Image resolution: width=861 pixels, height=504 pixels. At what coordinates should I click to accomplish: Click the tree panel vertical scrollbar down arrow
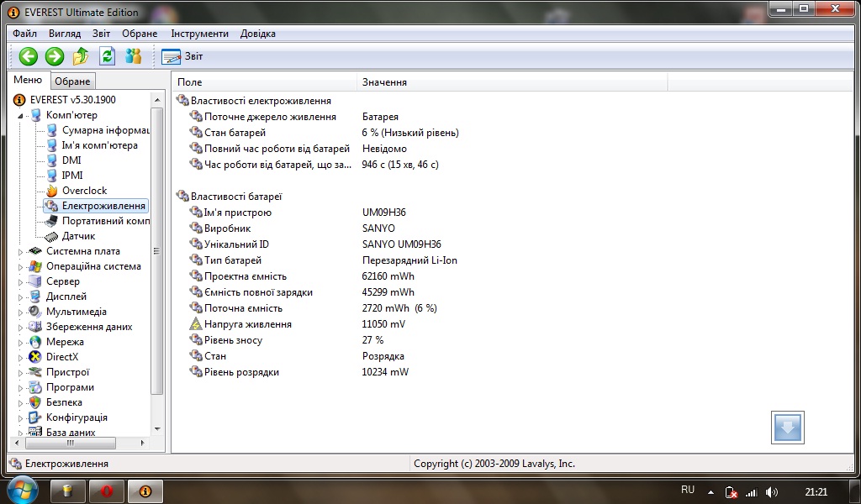157,429
